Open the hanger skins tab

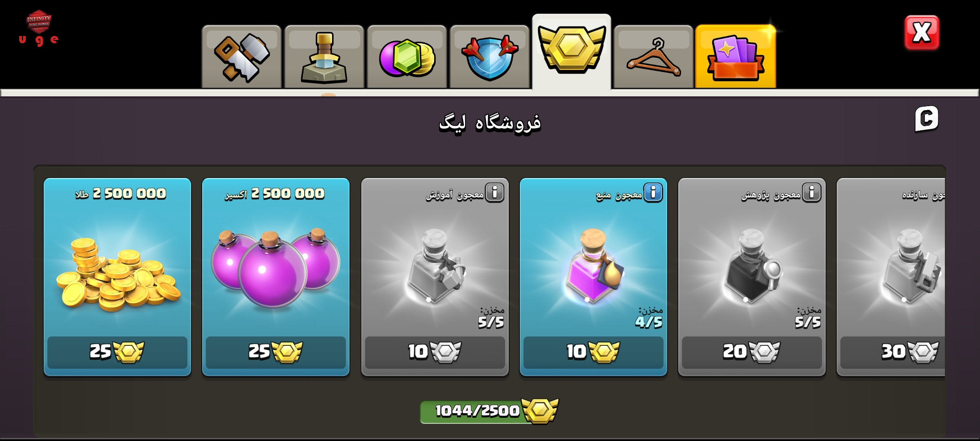click(x=653, y=57)
